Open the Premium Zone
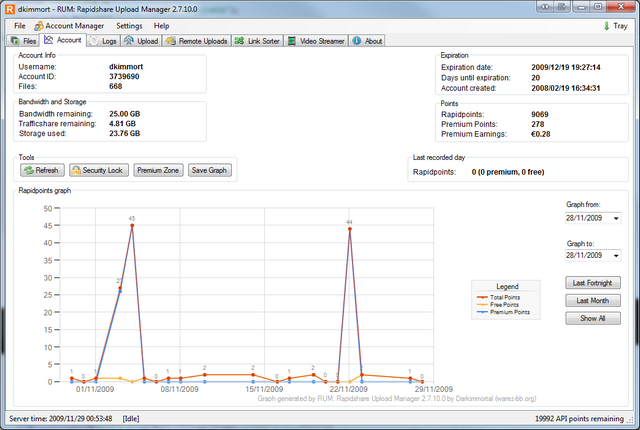Viewport: 640px width, 430px height. [x=158, y=170]
